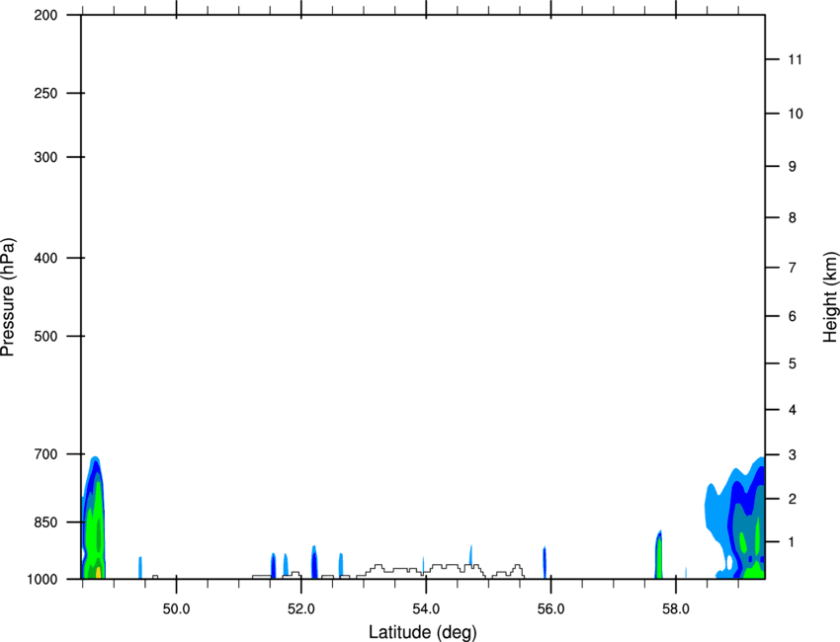
Task: Click the 250 pressure tick label
Action: tap(45, 93)
